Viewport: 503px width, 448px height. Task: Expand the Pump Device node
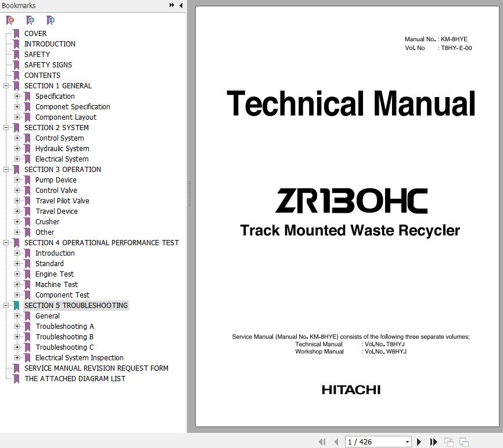tap(17, 180)
